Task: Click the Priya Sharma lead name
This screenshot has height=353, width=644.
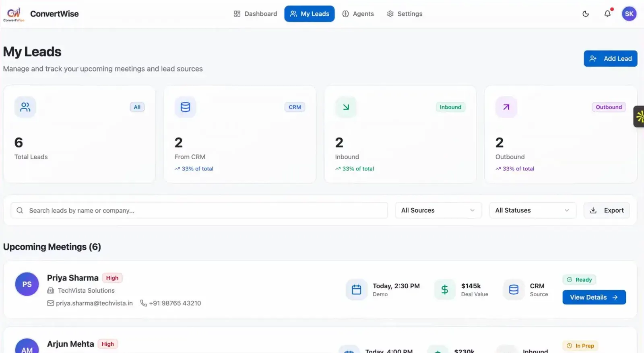Action: 72,278
